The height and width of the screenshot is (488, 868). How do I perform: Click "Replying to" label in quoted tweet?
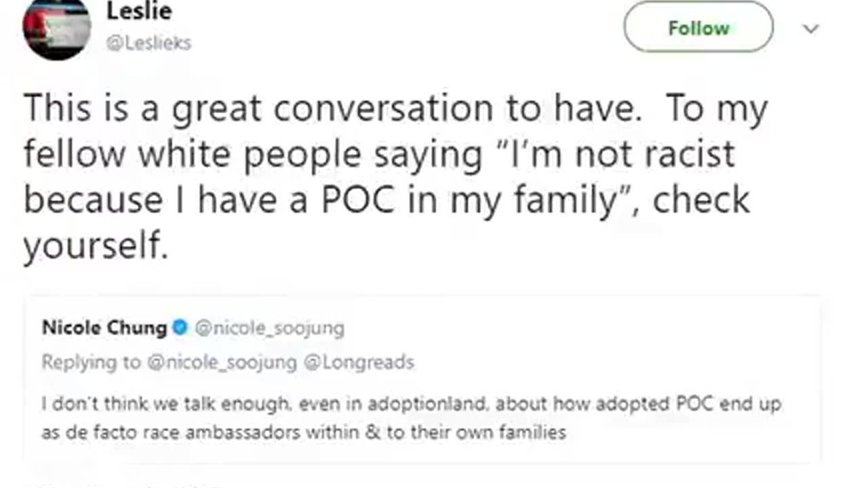92,363
